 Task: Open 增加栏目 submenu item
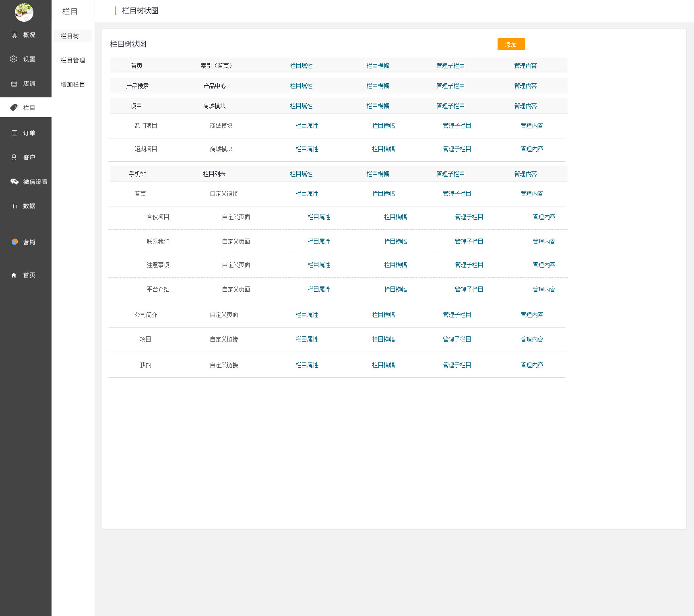pyautogui.click(x=73, y=84)
